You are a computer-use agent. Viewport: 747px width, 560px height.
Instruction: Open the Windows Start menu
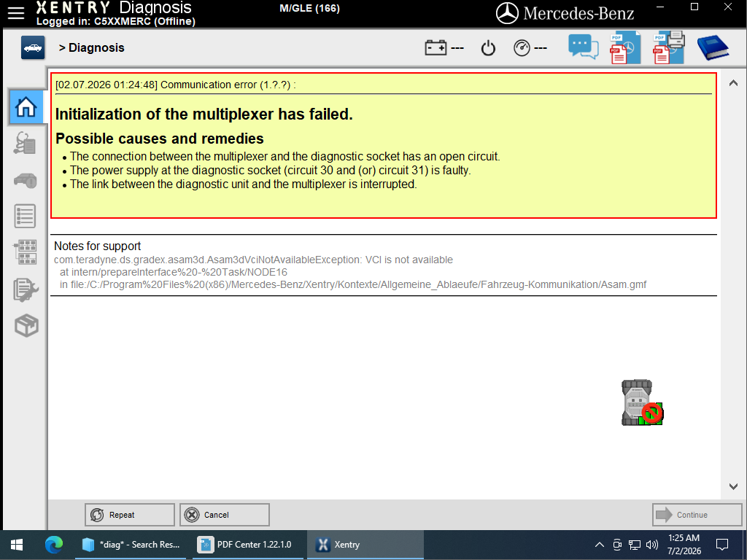(x=18, y=544)
